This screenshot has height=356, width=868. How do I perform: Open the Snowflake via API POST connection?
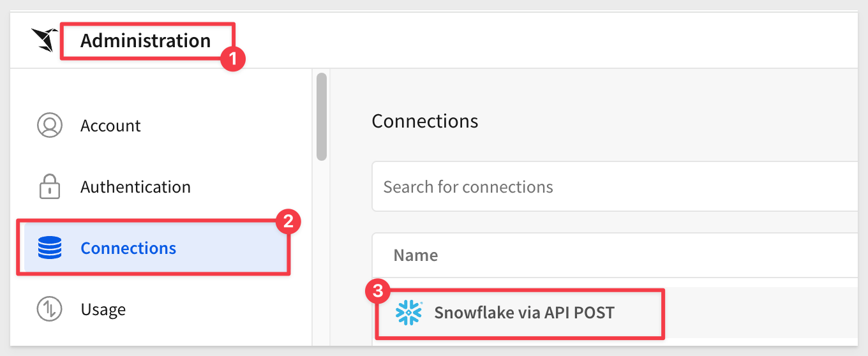pyautogui.click(x=524, y=313)
